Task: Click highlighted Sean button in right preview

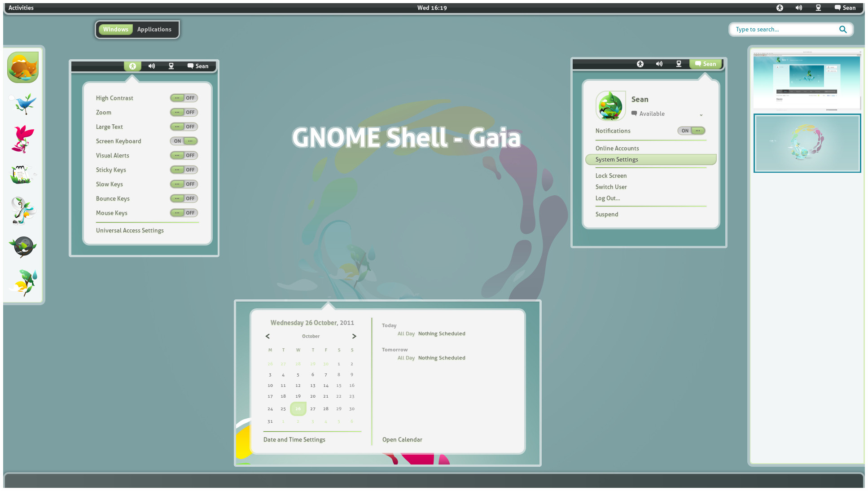Action: click(x=706, y=64)
